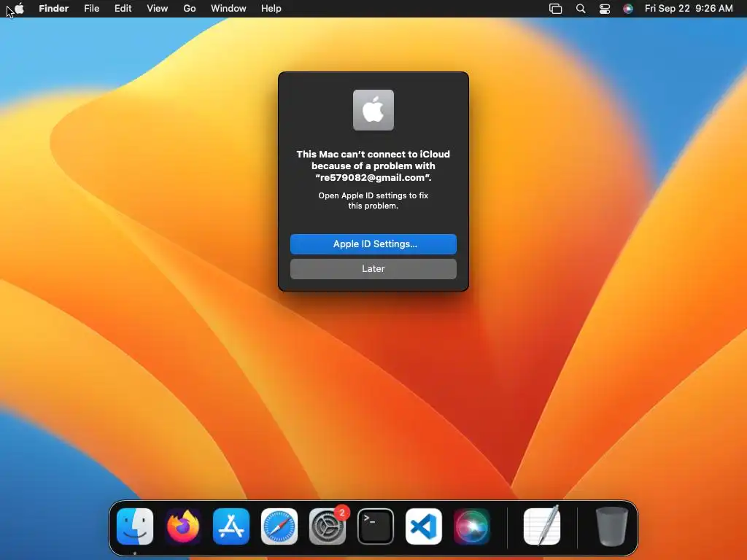Launch Safari from the Dock

(279, 526)
